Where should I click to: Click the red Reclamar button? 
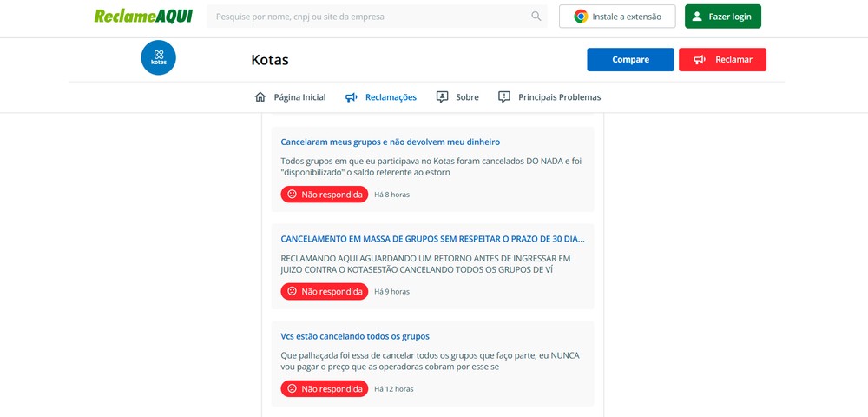pyautogui.click(x=722, y=59)
